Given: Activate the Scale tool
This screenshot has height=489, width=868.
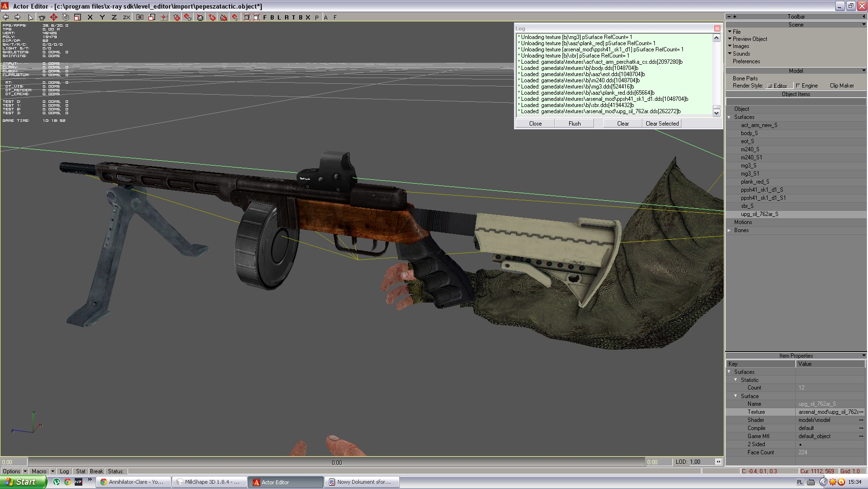Looking at the screenshot, I should click(x=78, y=17).
